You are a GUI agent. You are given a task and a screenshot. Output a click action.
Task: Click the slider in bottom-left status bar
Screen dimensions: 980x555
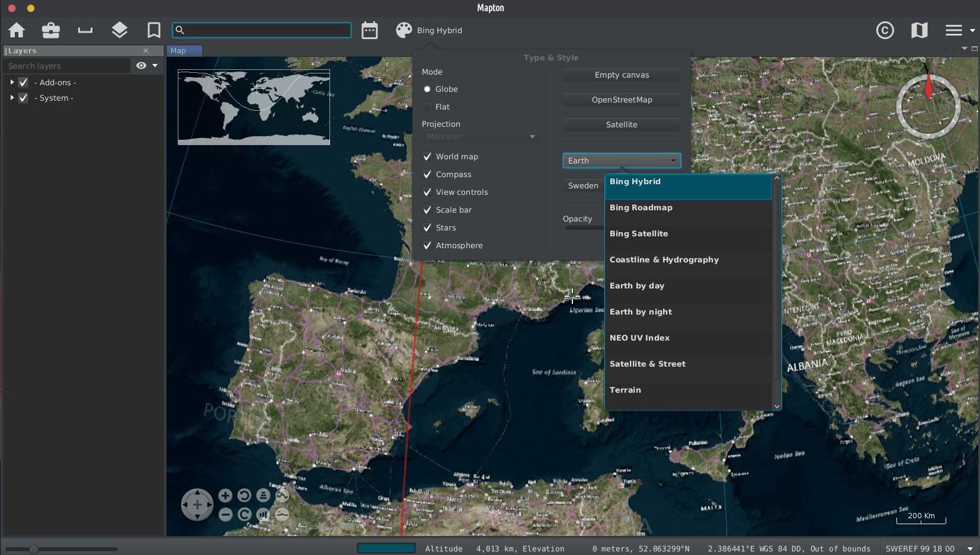(34, 549)
